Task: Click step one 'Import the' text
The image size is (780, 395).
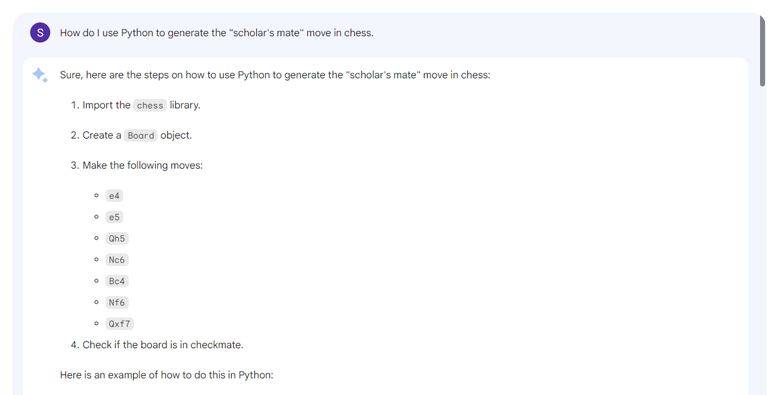Action: tap(106, 105)
